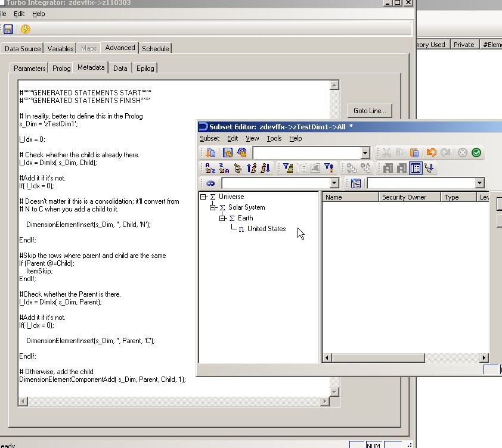Click Filter by Level funnel icon
Image resolution: width=502 pixels, height=448 pixels.
click(x=288, y=168)
